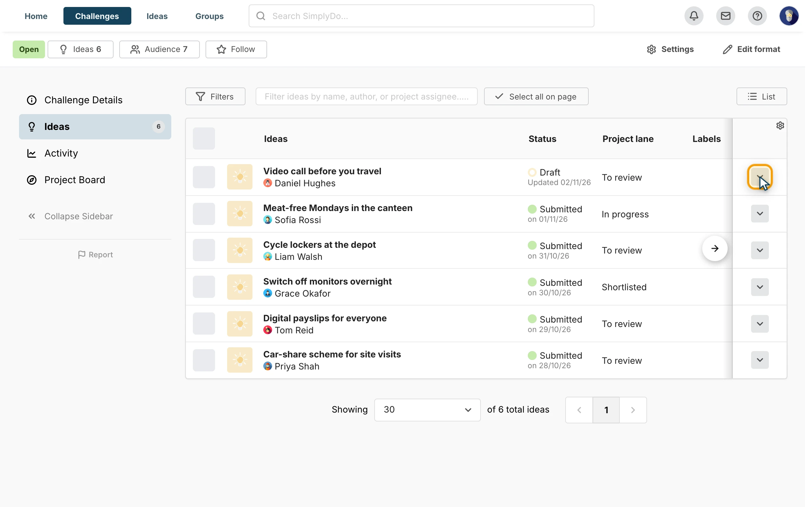Viewport: 812px width, 507px height.
Task: Expand options for Car-share scheme row
Action: click(x=760, y=360)
